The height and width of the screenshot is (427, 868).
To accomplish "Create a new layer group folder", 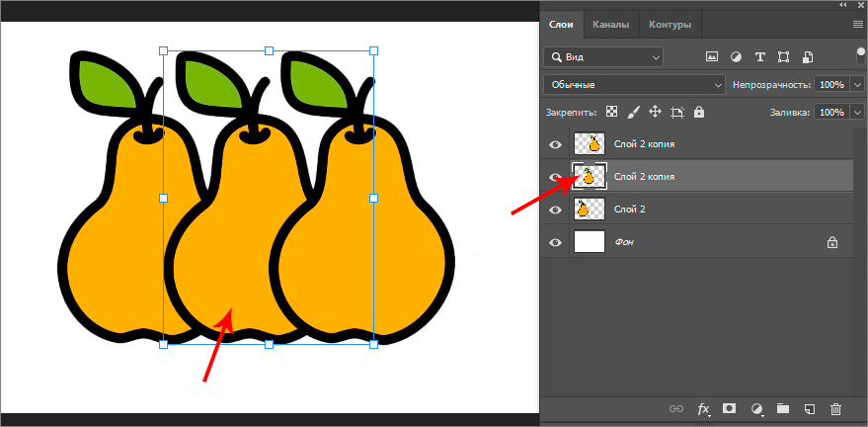I will point(782,408).
